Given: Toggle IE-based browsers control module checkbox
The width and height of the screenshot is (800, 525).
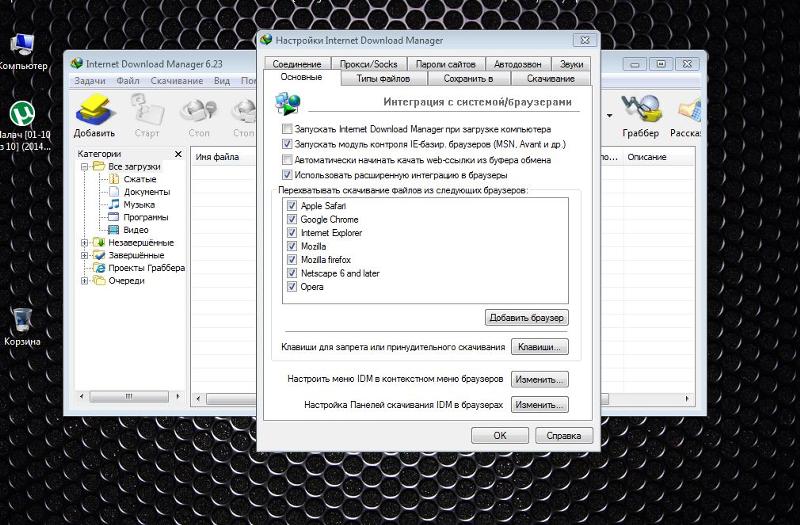Looking at the screenshot, I should pos(287,144).
